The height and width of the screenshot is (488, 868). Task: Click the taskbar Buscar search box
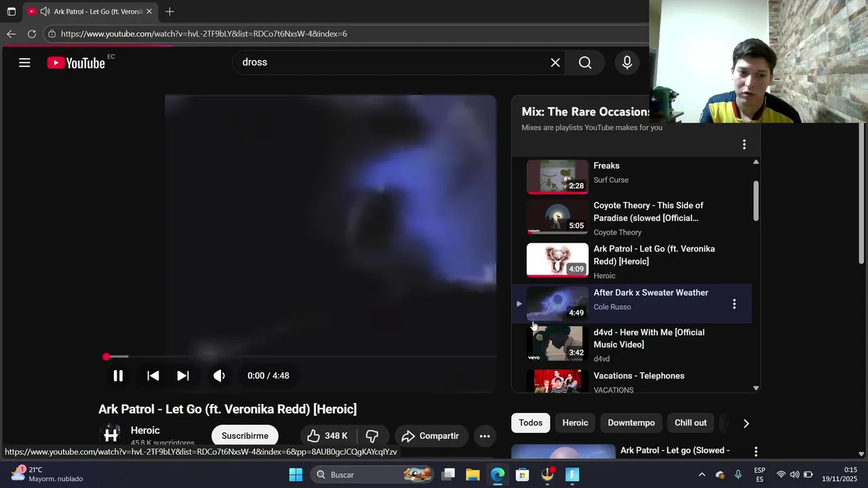tap(372, 474)
